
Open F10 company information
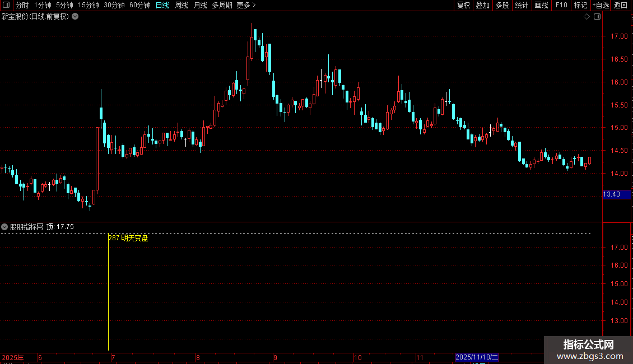(x=561, y=5)
